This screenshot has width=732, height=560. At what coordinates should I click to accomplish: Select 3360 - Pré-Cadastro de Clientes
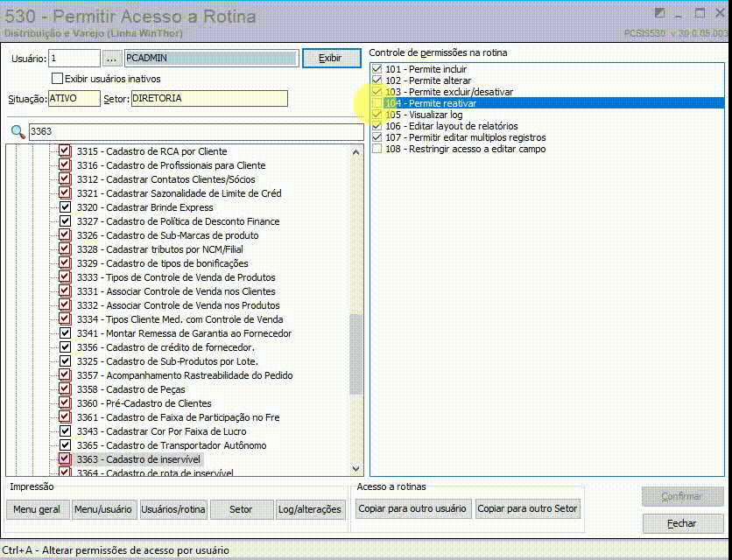(144, 403)
